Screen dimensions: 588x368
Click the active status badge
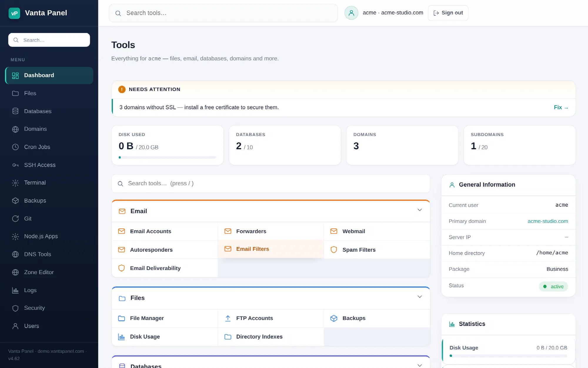pyautogui.click(x=553, y=286)
